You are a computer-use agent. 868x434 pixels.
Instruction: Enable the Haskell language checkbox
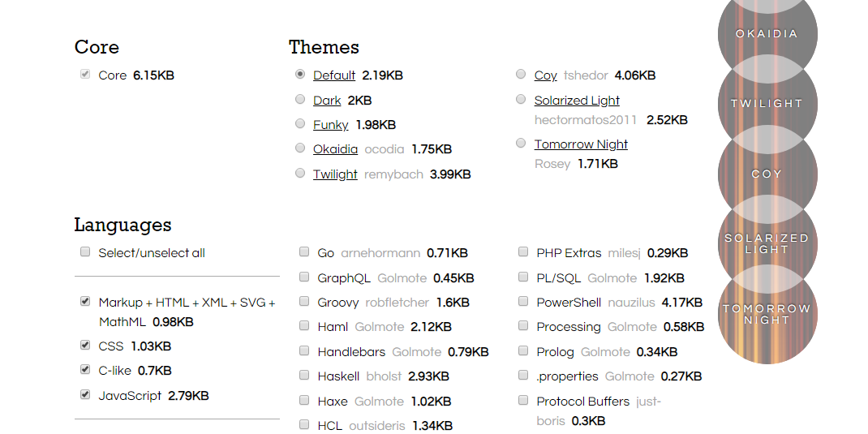click(x=304, y=376)
